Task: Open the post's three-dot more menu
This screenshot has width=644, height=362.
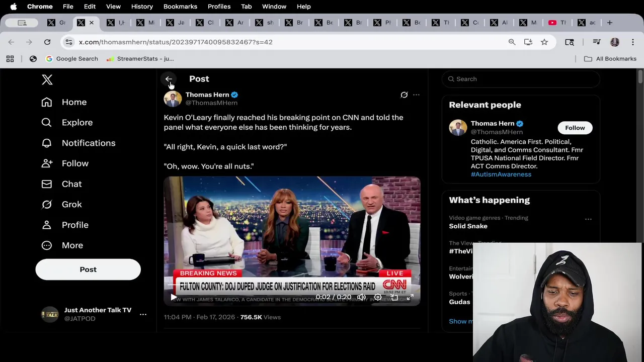Action: click(416, 95)
